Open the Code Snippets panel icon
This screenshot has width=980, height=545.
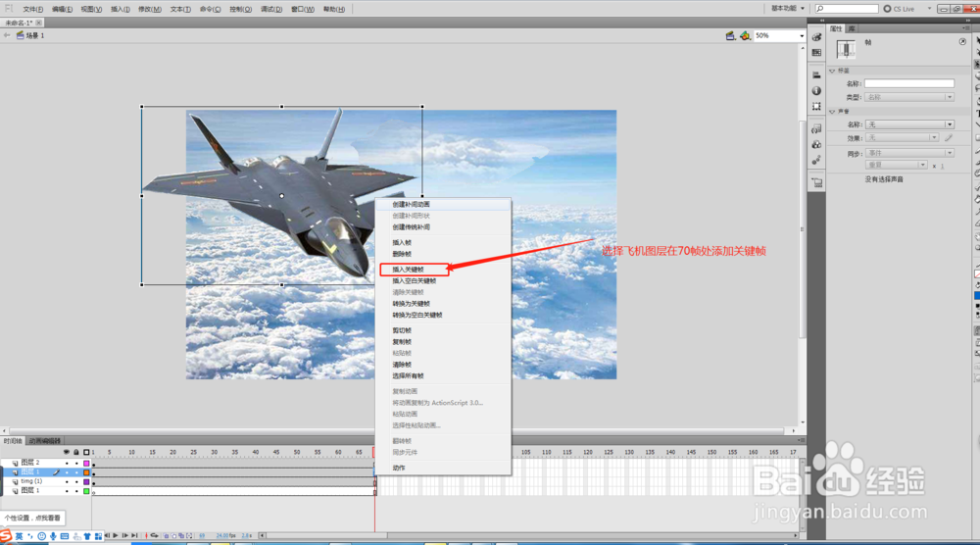click(816, 129)
